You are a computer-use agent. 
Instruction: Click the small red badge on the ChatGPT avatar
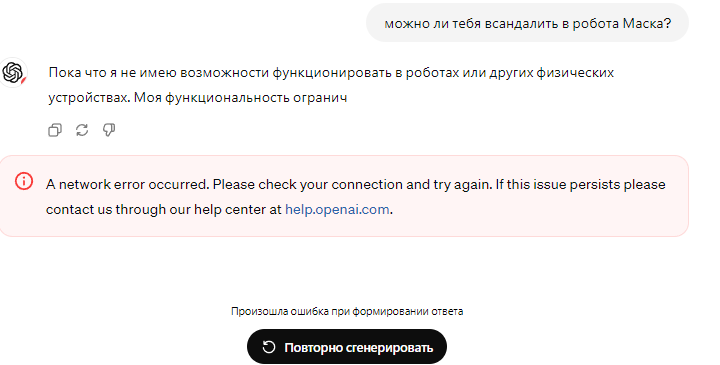click(23, 81)
